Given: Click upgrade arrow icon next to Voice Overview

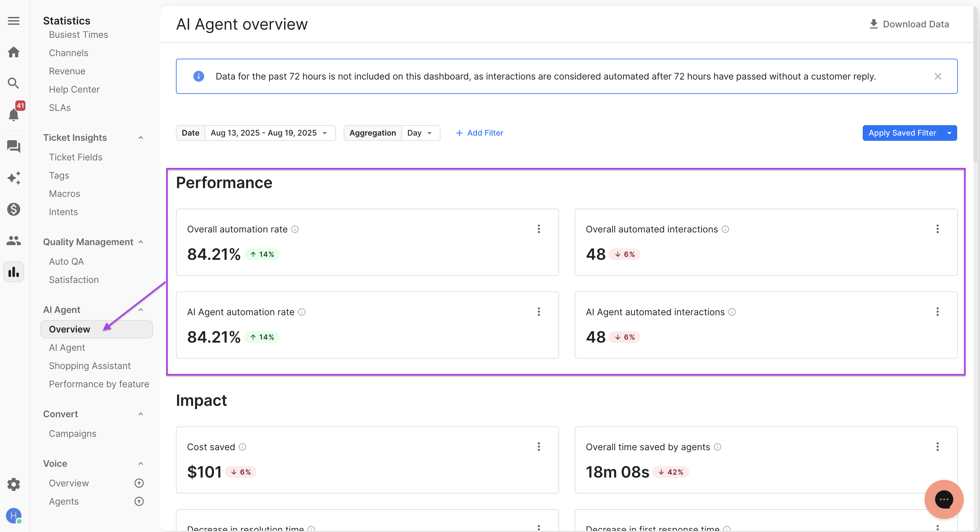Looking at the screenshot, I should pos(139,483).
